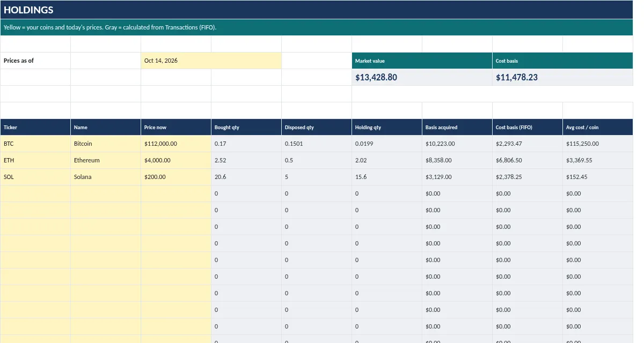This screenshot has height=343, width=644.
Task: Select the Cost basis summary header
Action: tap(562, 61)
